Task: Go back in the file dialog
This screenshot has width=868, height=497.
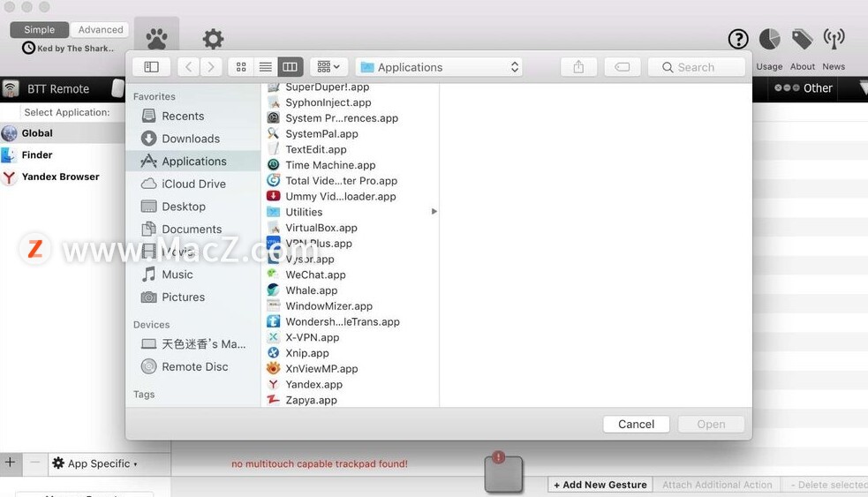Action: click(189, 67)
